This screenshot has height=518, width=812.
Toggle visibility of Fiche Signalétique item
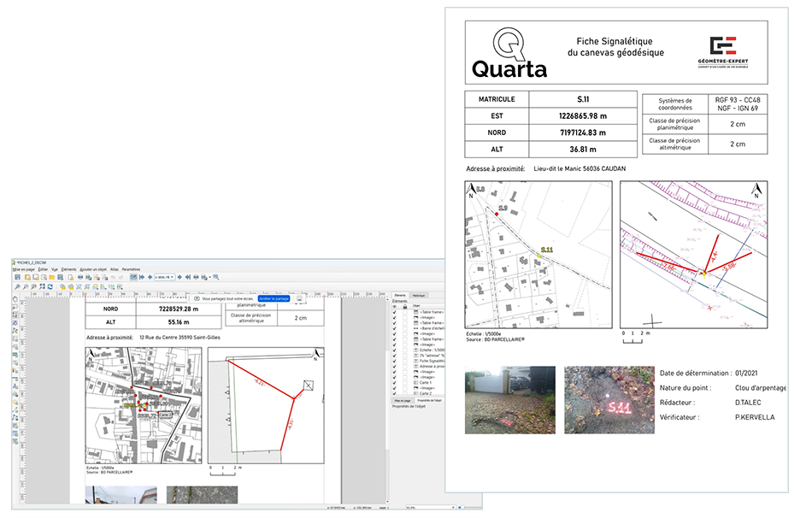tap(395, 361)
